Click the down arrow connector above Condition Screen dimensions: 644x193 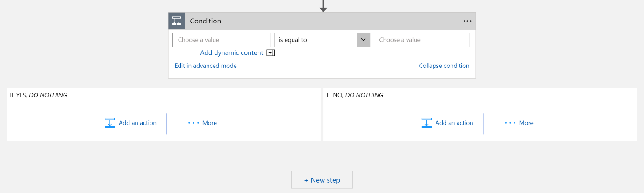point(323,6)
